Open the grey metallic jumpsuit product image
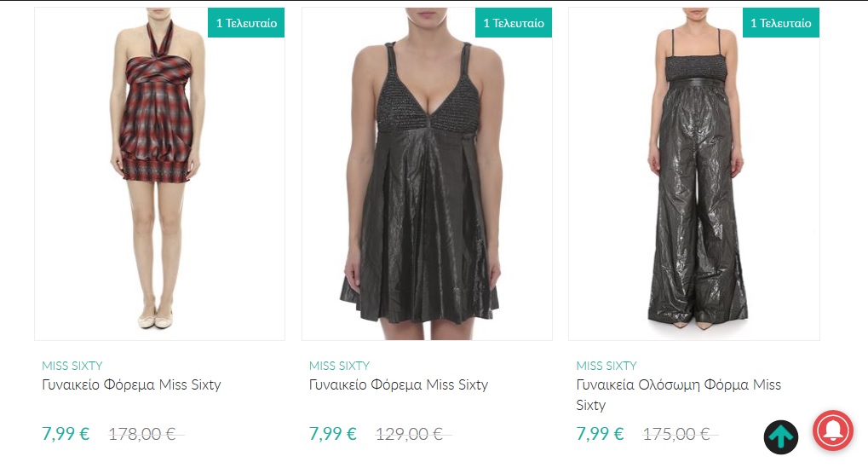 pyautogui.click(x=694, y=179)
